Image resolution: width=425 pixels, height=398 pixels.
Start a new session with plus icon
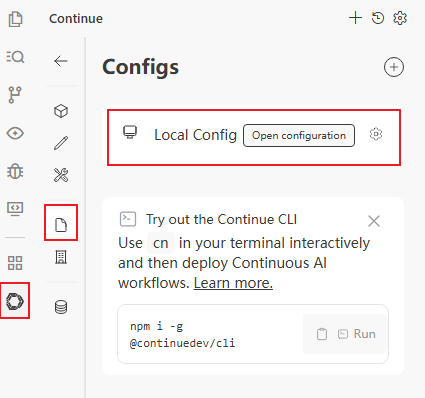355,18
